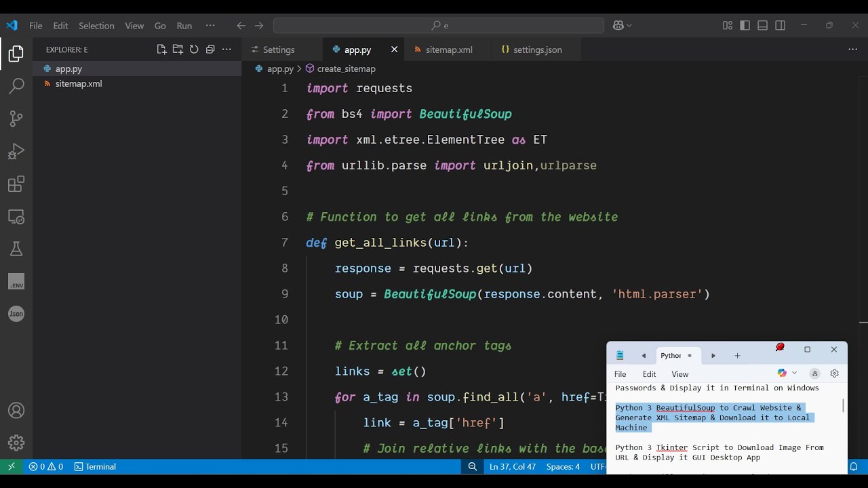Open the Copilot dropdown in title bar

tap(623, 26)
